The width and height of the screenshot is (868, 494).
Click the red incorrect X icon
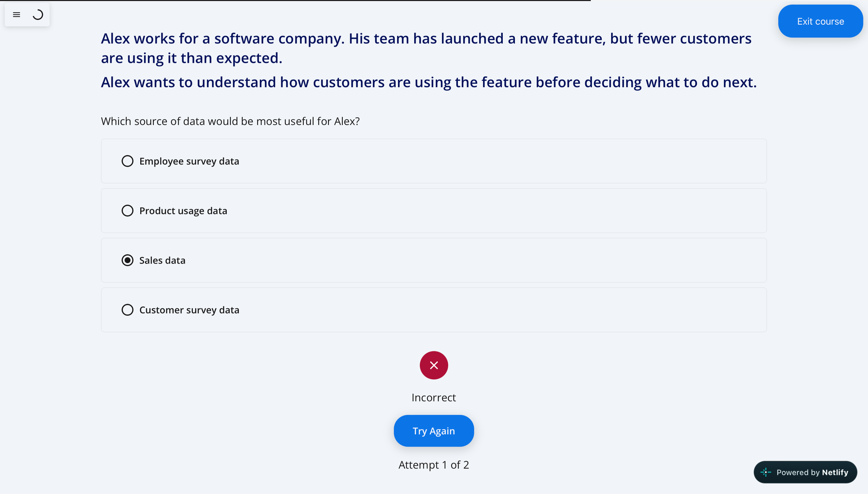tap(434, 365)
